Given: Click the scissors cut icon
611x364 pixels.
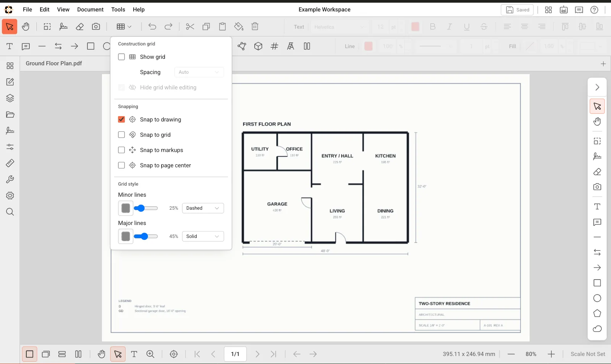Looking at the screenshot, I should tap(190, 27).
